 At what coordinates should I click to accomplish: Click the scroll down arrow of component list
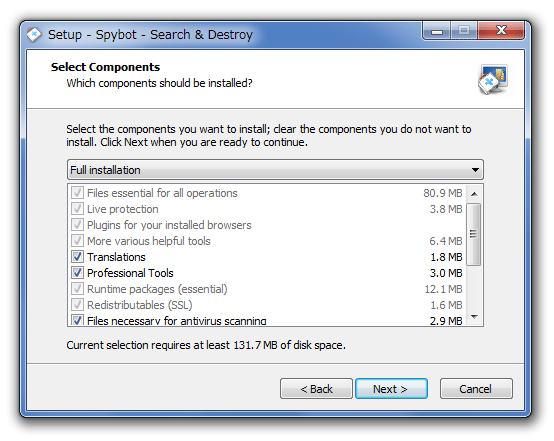click(x=475, y=317)
